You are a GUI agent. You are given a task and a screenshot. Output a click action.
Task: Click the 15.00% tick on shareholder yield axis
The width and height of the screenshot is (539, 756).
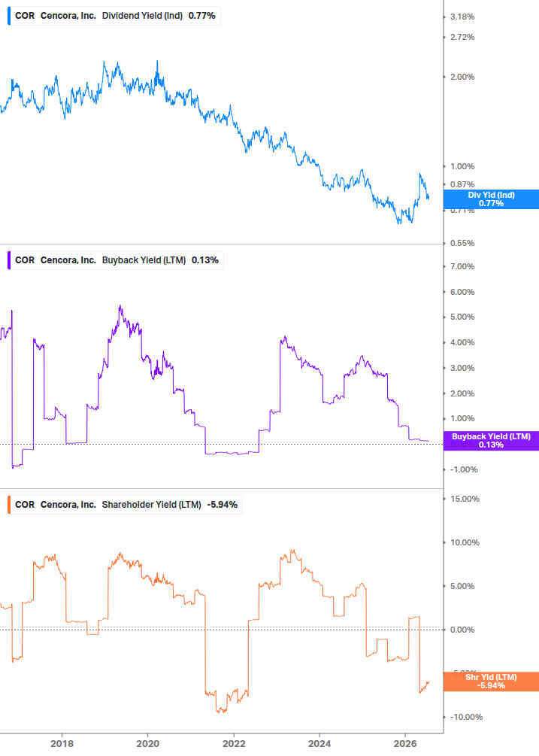tap(465, 499)
